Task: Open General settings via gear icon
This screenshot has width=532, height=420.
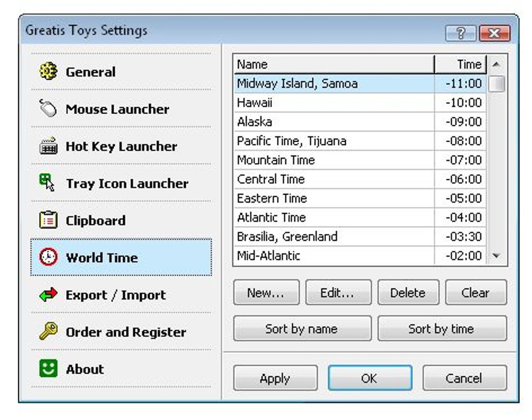Action: pos(47,72)
